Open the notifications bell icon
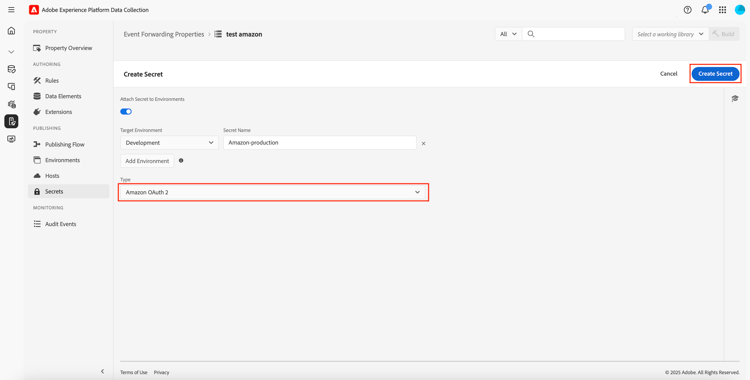The image size is (750, 380). [x=705, y=10]
